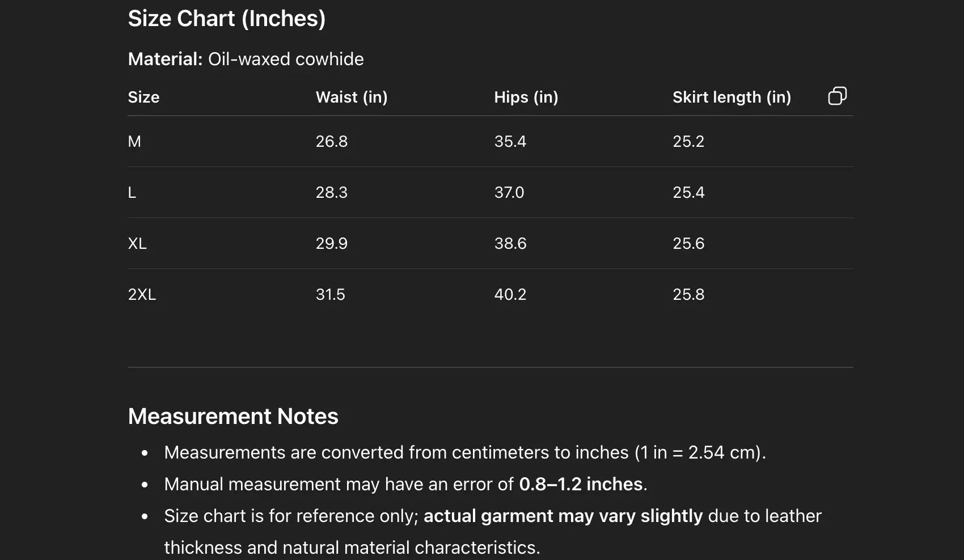
Task: Click the XL size row label
Action: click(x=137, y=244)
